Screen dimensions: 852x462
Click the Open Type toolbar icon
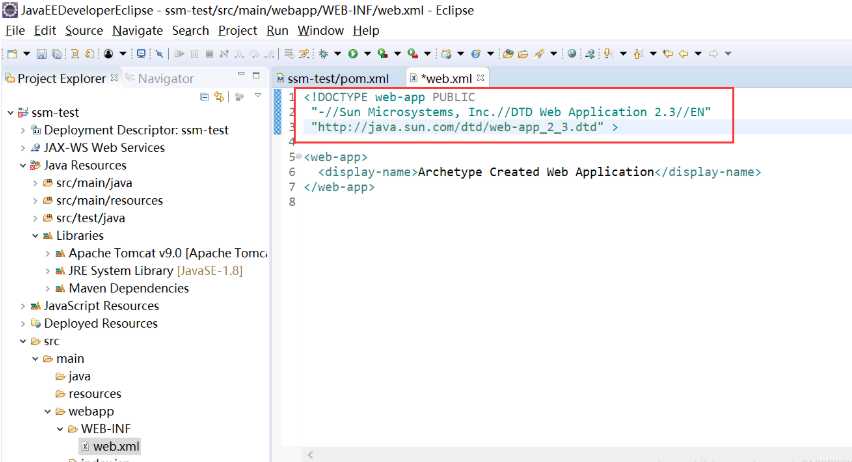pyautogui.click(x=508, y=53)
